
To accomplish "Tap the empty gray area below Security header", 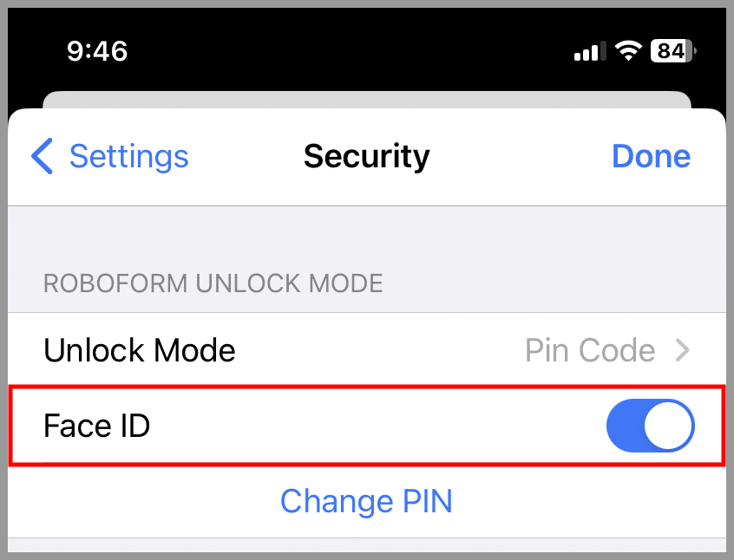I will point(367,237).
